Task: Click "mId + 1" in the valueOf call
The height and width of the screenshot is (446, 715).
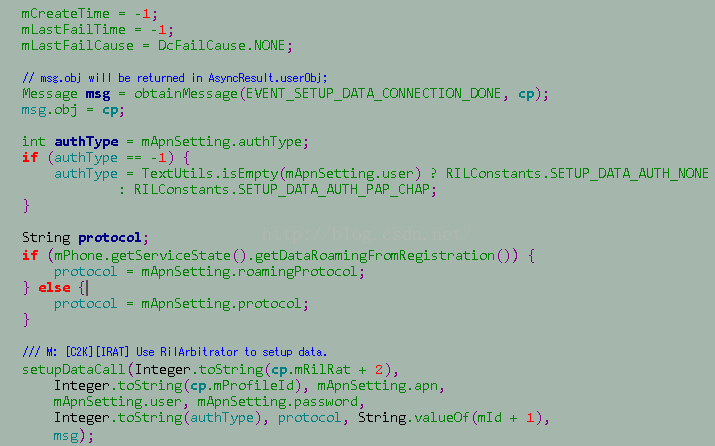Action: pos(505,418)
